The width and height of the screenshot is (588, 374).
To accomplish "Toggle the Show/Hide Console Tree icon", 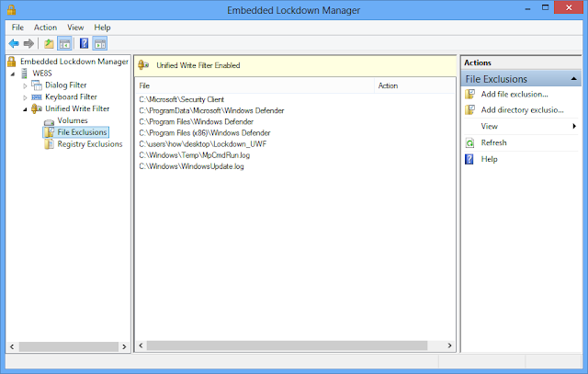I will (64, 43).
